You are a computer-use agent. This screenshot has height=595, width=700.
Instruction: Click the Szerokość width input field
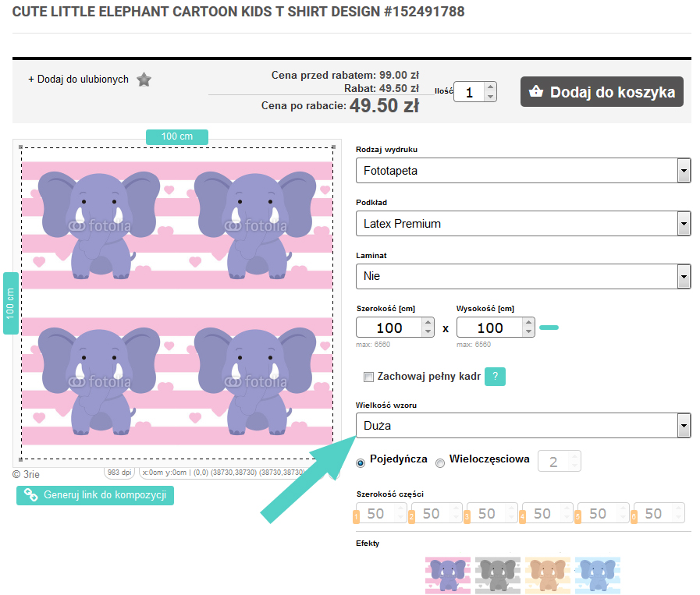(389, 328)
